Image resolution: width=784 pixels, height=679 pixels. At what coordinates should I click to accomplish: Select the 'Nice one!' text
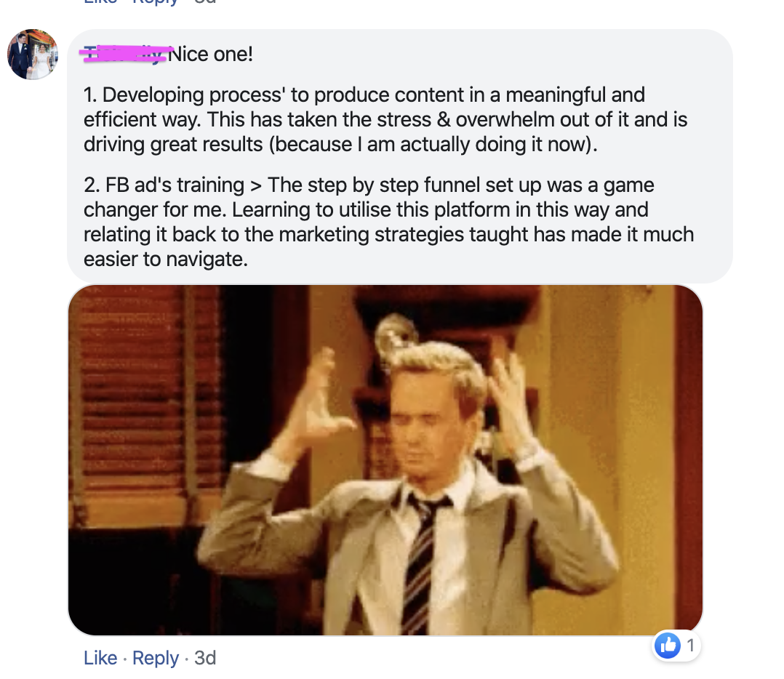point(210,54)
